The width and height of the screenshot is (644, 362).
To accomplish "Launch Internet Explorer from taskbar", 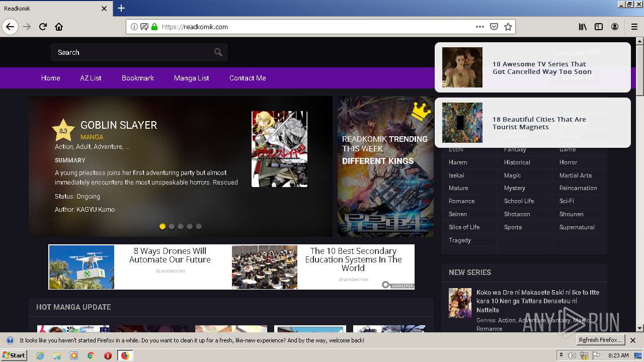I will pyautogui.click(x=40, y=355).
